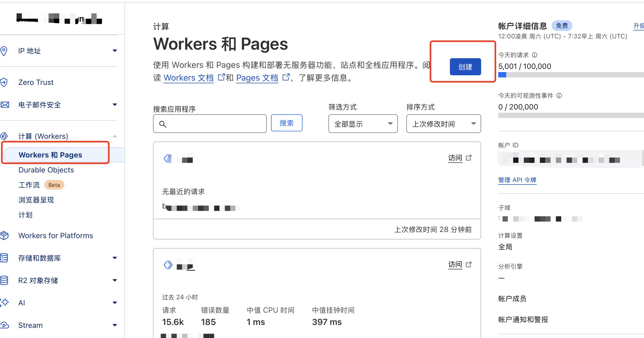Select Durable Objects in the sidebar
This screenshot has width=644, height=338.
(46, 170)
